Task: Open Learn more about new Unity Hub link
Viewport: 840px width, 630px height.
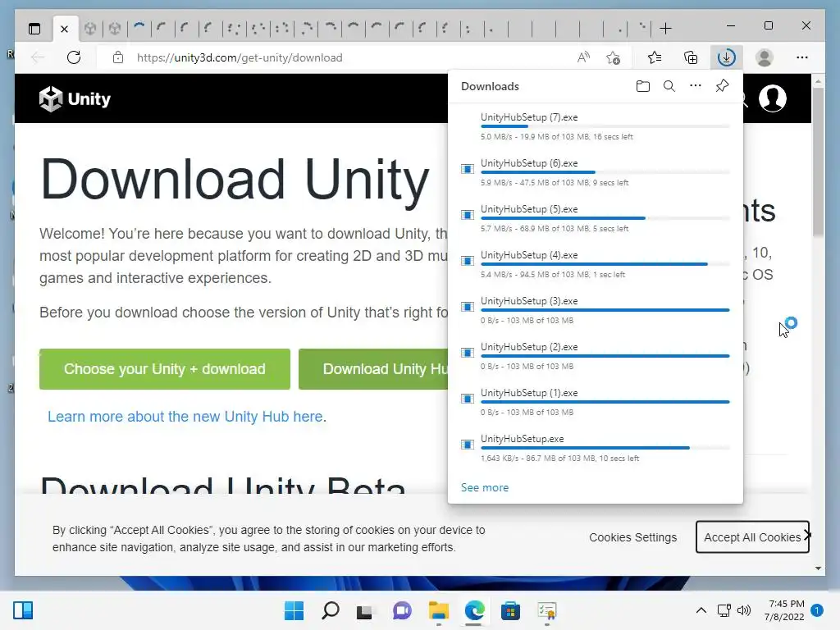Action: (x=185, y=417)
